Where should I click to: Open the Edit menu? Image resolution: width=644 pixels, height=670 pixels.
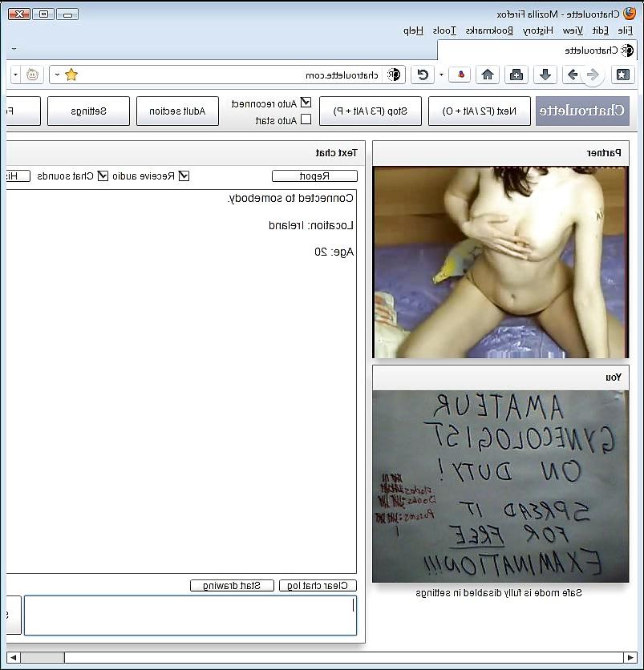(x=601, y=30)
